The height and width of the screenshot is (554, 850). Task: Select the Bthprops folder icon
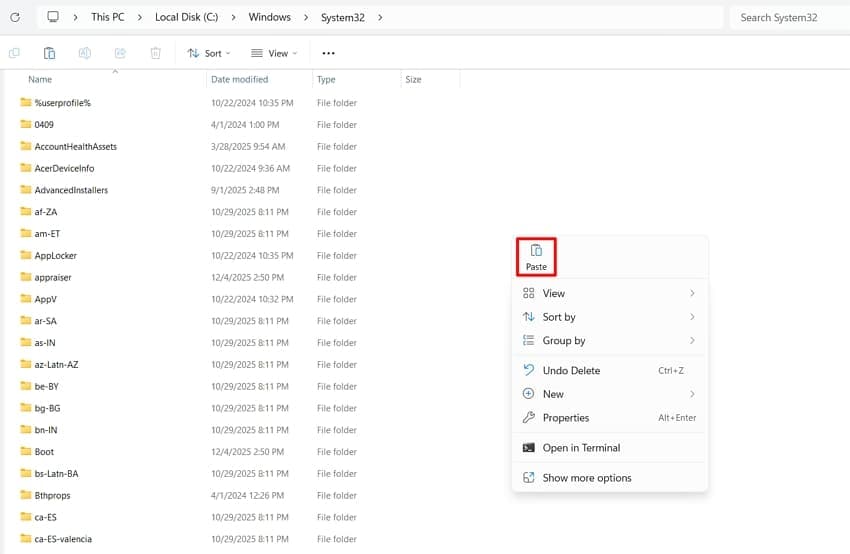(x=25, y=495)
